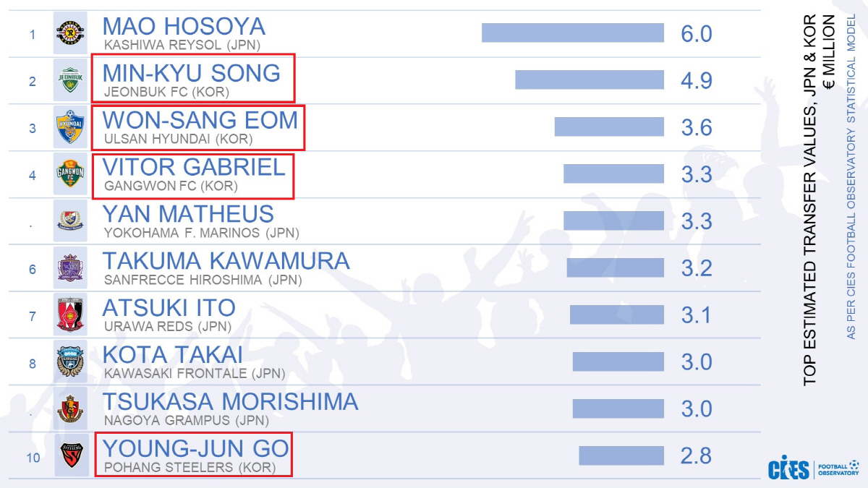Click Mao Hosoya's 6.0 value bar
The image size is (868, 488).
click(572, 33)
